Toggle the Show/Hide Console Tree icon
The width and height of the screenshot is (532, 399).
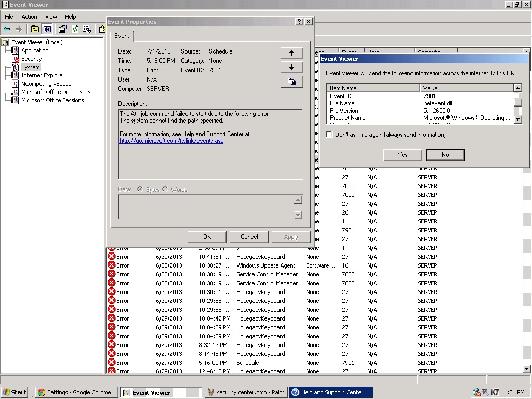47,30
